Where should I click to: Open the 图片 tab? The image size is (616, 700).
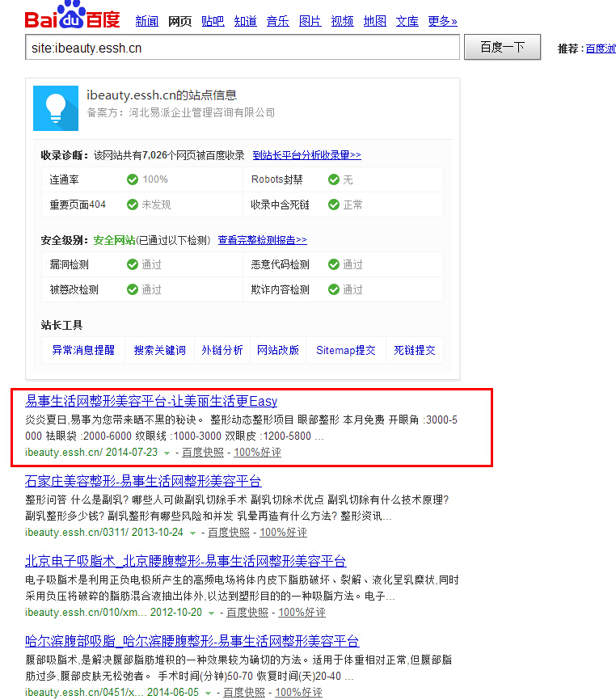coord(310,21)
